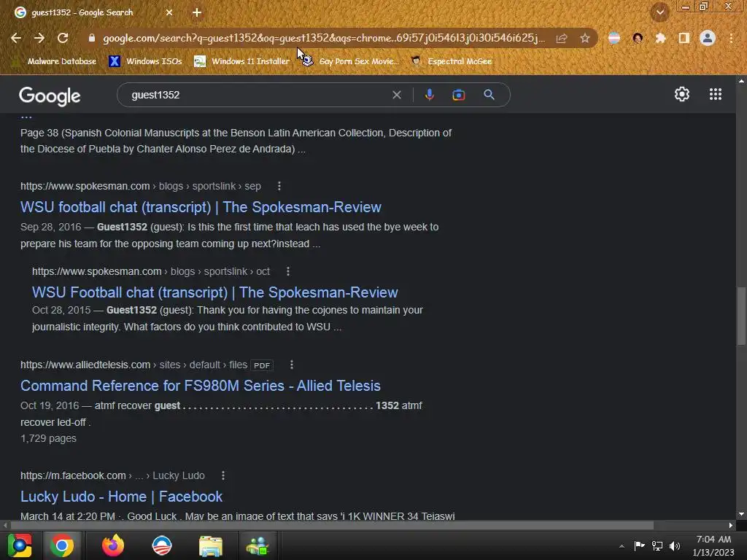Open a new browser tab
The height and width of the screenshot is (560, 747).
pos(197,13)
